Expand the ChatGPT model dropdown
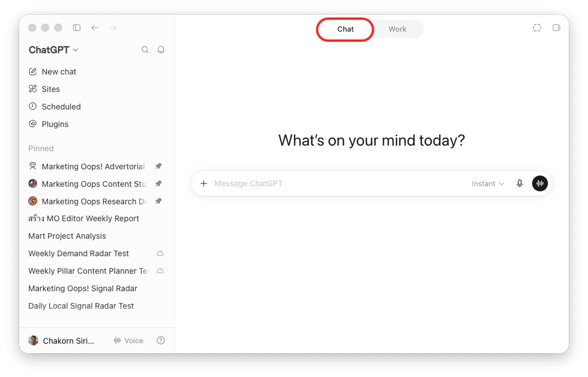 click(x=54, y=50)
